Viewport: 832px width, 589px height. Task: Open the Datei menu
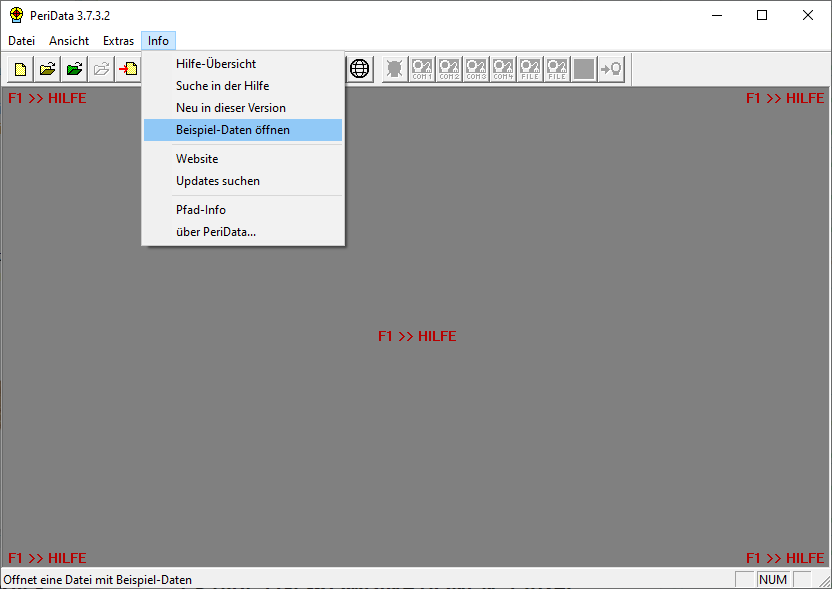(x=22, y=41)
